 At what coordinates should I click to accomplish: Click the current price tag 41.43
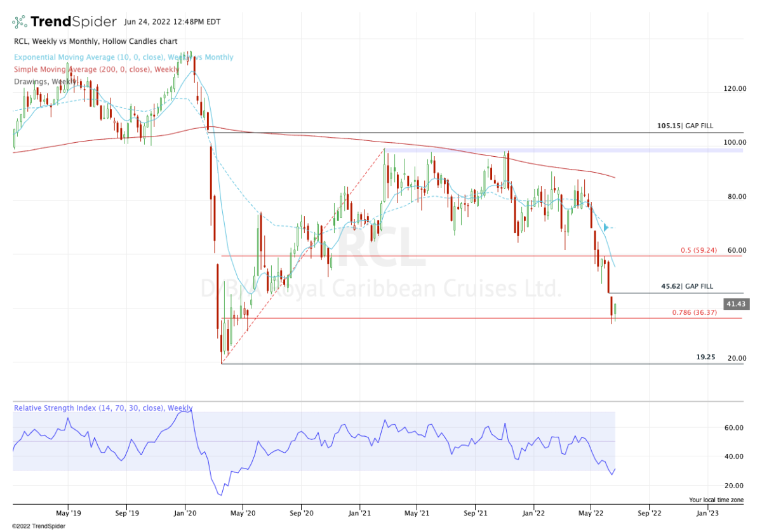735,305
